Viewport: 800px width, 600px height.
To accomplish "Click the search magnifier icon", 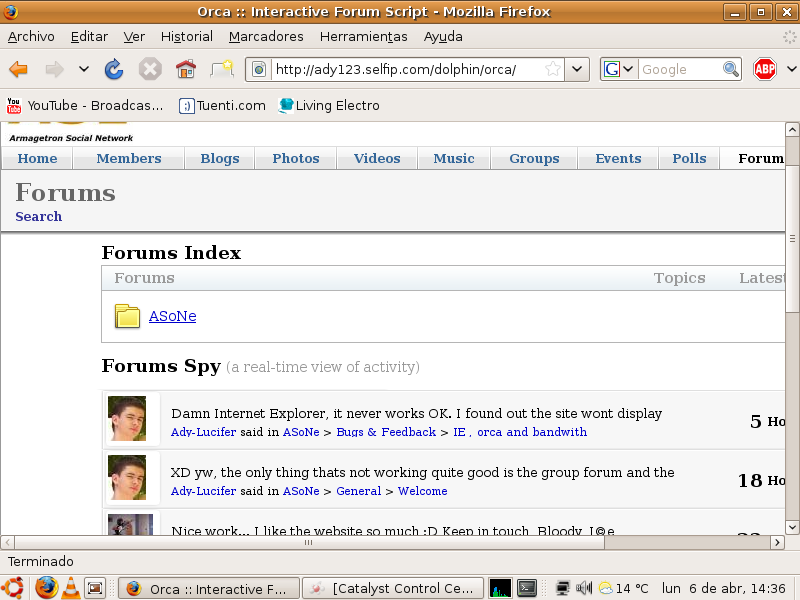I will pos(731,69).
